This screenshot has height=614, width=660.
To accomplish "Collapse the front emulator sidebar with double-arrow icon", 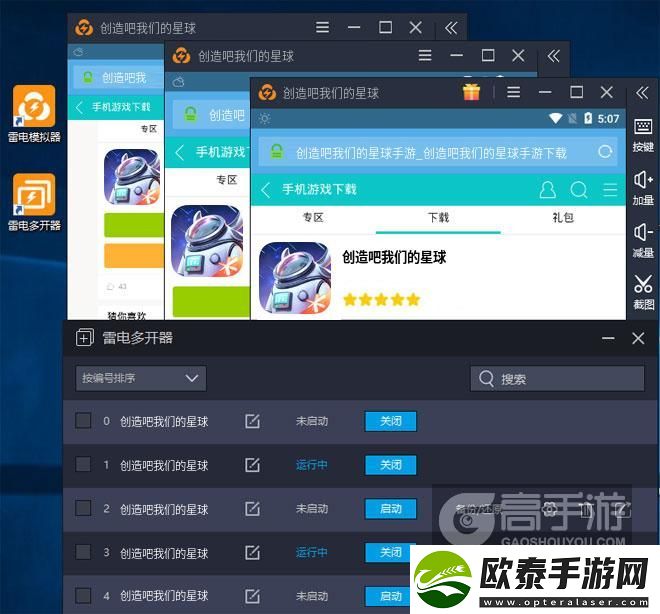I will pos(642,92).
